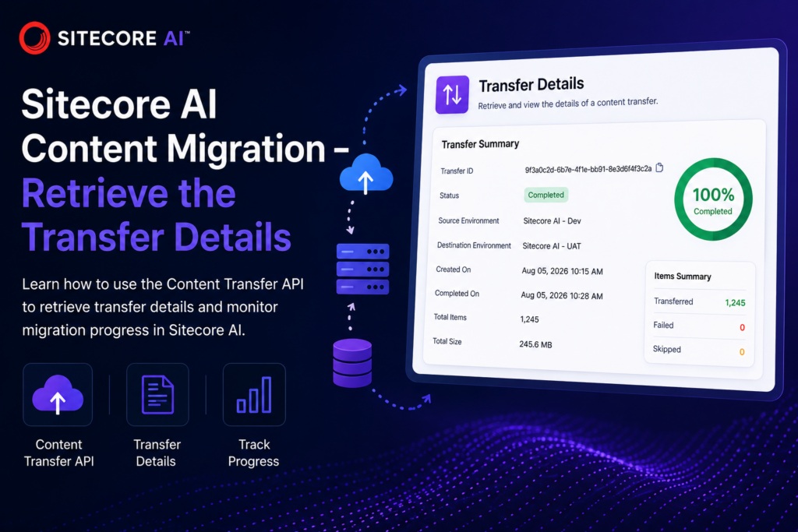This screenshot has width=798, height=532.
Task: Click the Transferred count 1,245 in green
Action: pos(735,303)
